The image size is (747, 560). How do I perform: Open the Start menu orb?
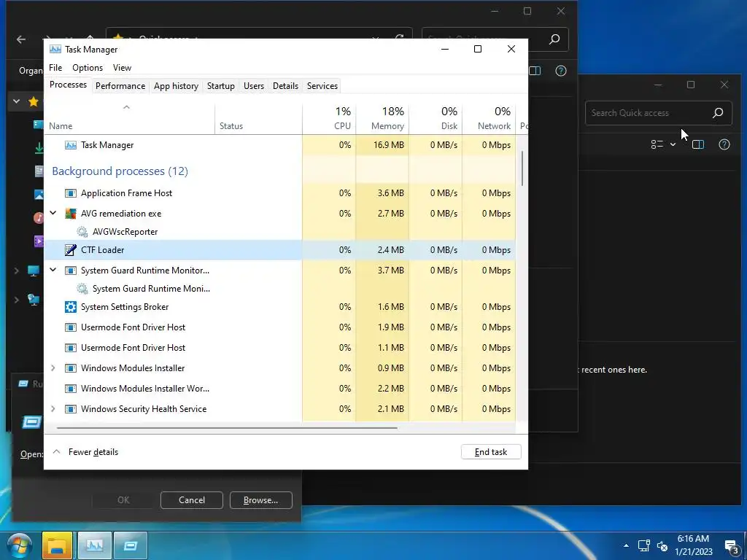20,546
